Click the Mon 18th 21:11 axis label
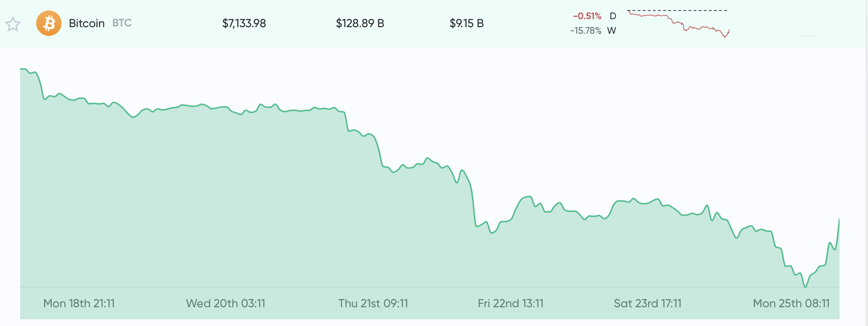 (x=79, y=303)
